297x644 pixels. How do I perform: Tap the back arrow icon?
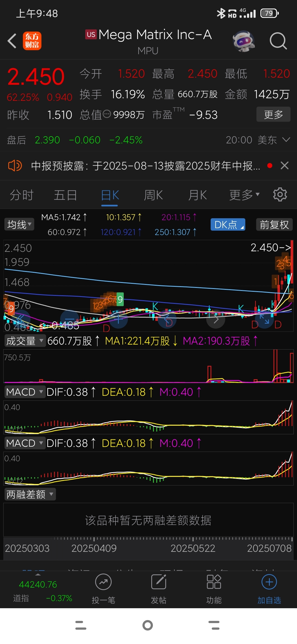pyautogui.click(x=12, y=41)
